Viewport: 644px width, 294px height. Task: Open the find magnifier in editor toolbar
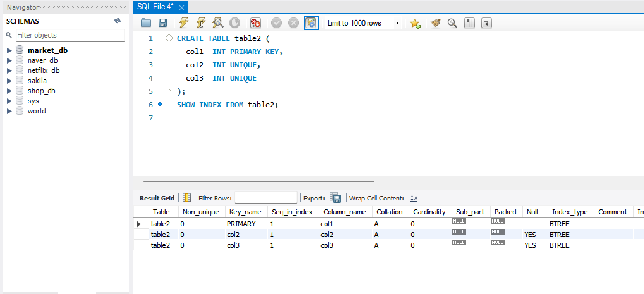pyautogui.click(x=453, y=23)
